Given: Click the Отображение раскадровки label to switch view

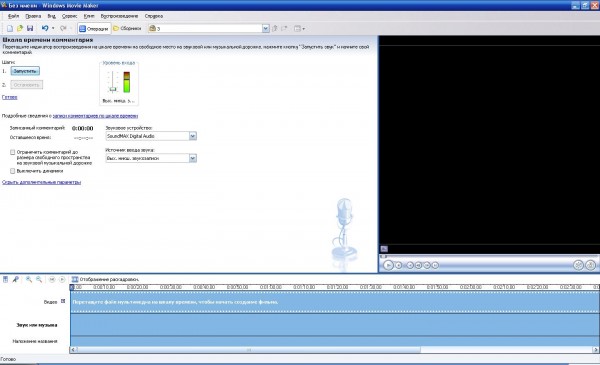Looking at the screenshot, I should click(x=109, y=280).
